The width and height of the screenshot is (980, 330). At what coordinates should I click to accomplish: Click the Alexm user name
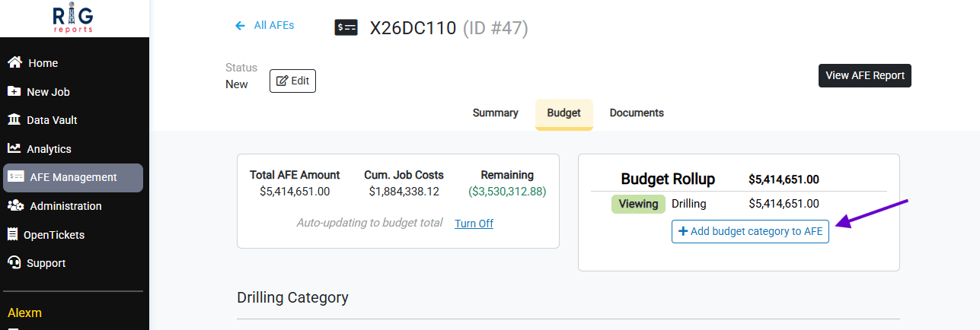pyautogui.click(x=24, y=313)
